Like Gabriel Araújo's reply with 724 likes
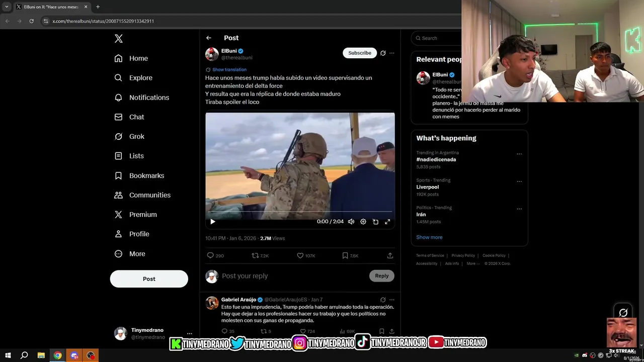644x362 pixels. coord(307,331)
